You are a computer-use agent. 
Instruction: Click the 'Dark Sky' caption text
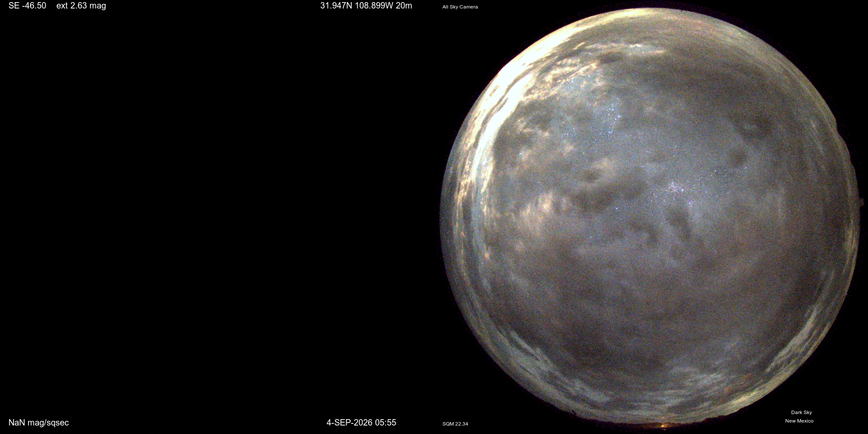[x=801, y=412]
